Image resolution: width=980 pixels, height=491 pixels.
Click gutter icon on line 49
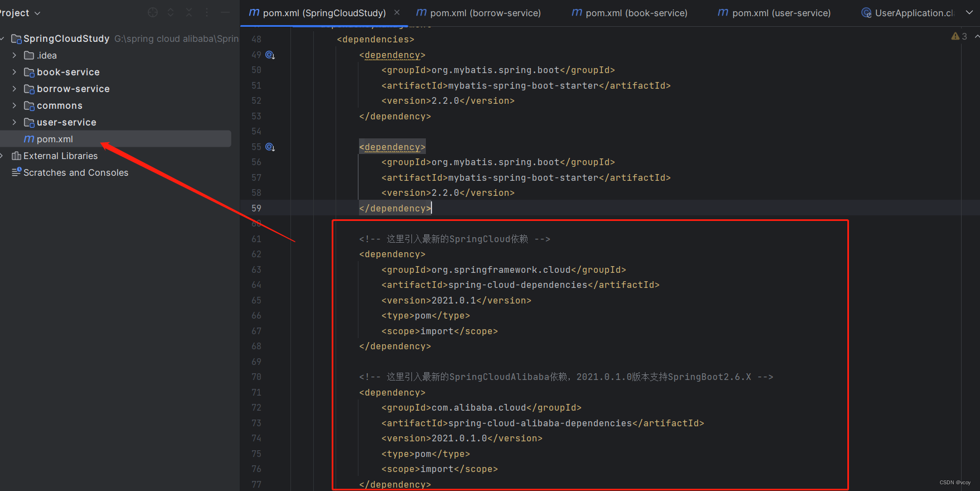coord(270,55)
